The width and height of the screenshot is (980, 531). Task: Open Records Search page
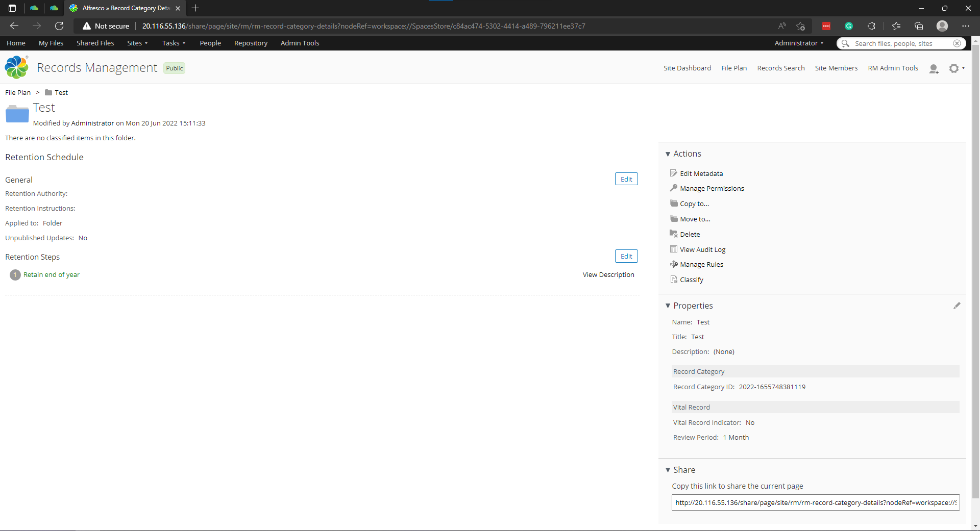(x=781, y=68)
